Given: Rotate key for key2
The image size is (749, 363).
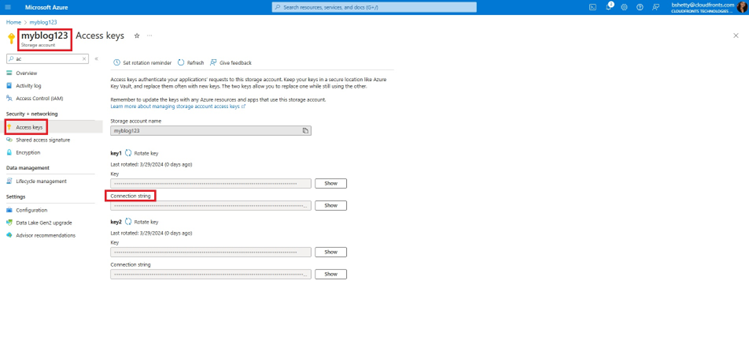Looking at the screenshot, I should [x=141, y=222].
